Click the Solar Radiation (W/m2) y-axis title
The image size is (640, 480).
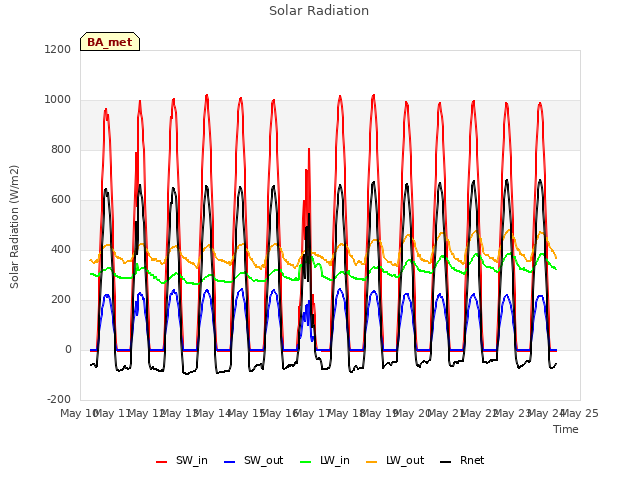[14, 227]
